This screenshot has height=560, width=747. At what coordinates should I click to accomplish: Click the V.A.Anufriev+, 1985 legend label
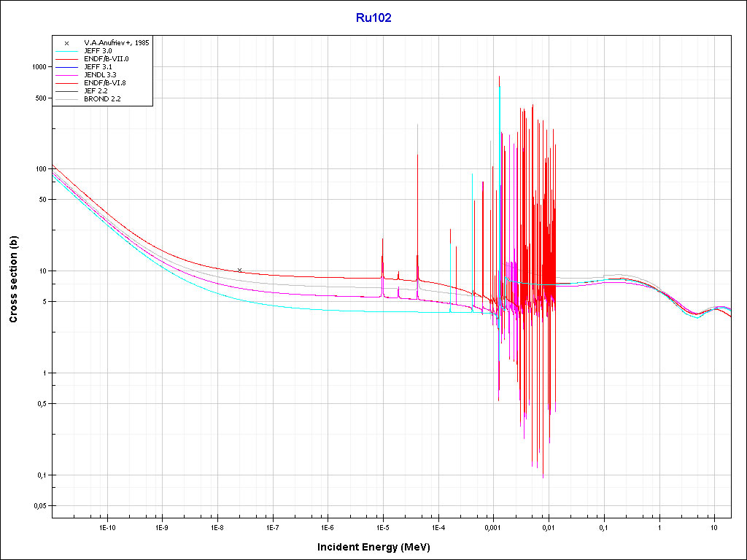tap(117, 43)
